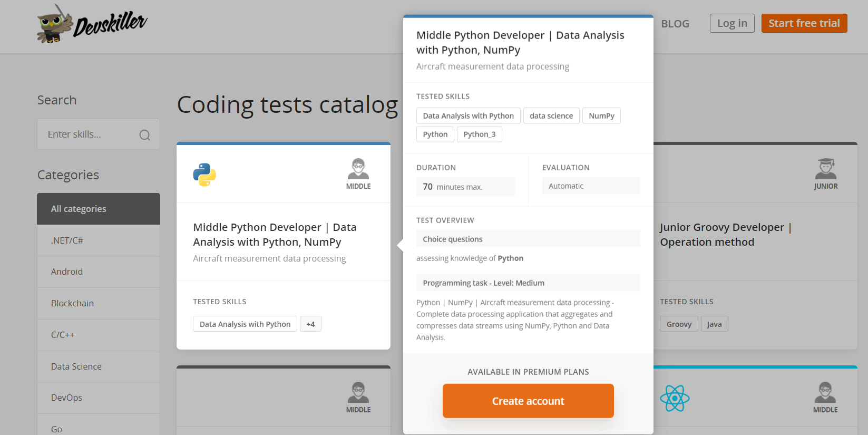Image resolution: width=868 pixels, height=435 pixels.
Task: Select the Go category
Action: pyautogui.click(x=99, y=425)
